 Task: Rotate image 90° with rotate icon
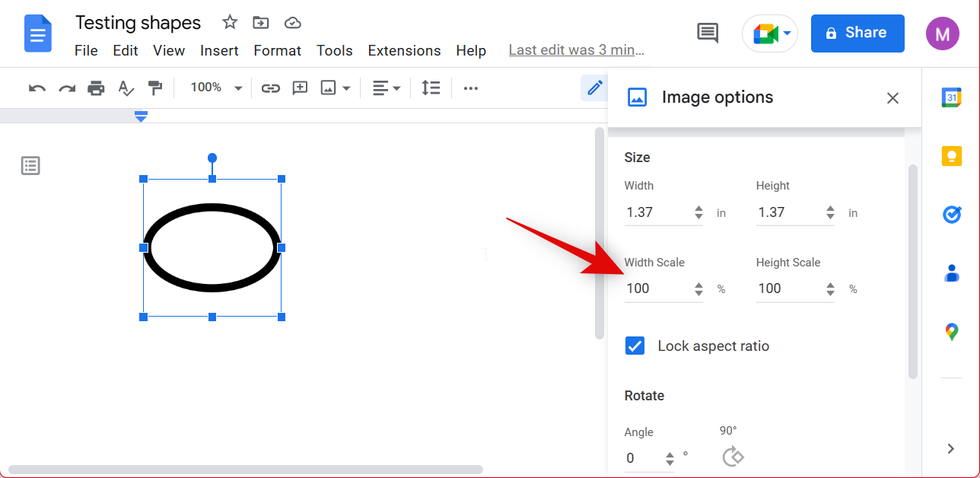[x=733, y=457]
